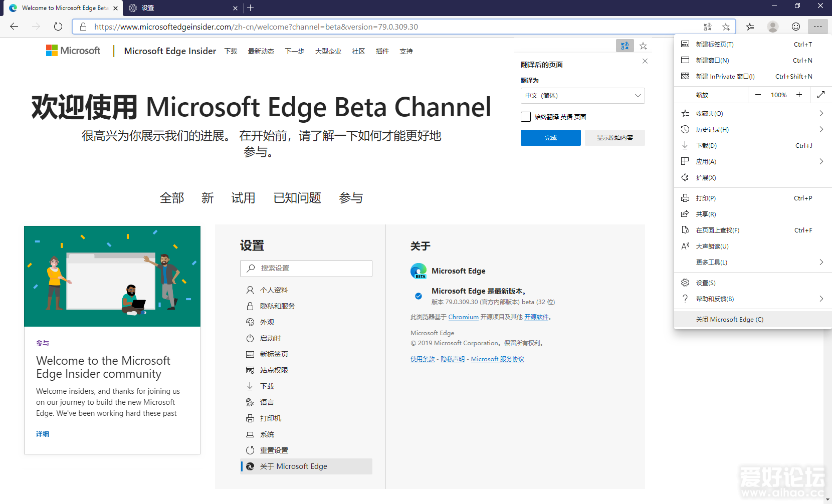Open the user profile avatar
Viewport: 832px width, 504px height.
click(x=773, y=27)
